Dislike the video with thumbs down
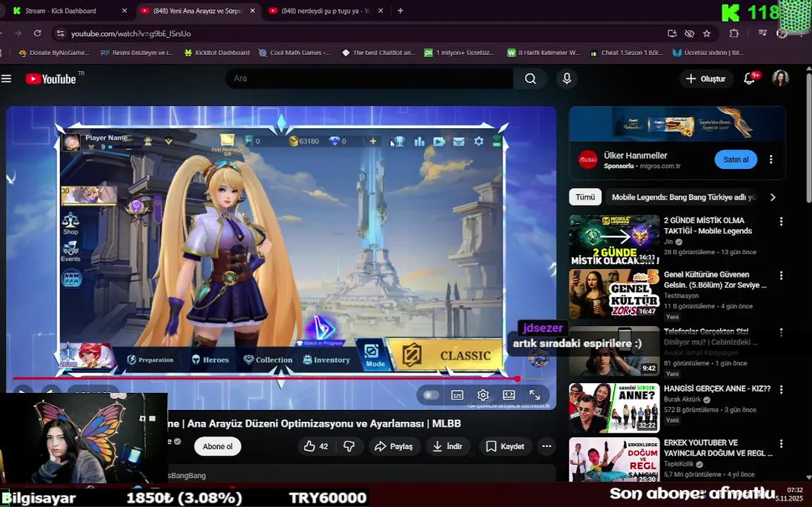 click(349, 446)
